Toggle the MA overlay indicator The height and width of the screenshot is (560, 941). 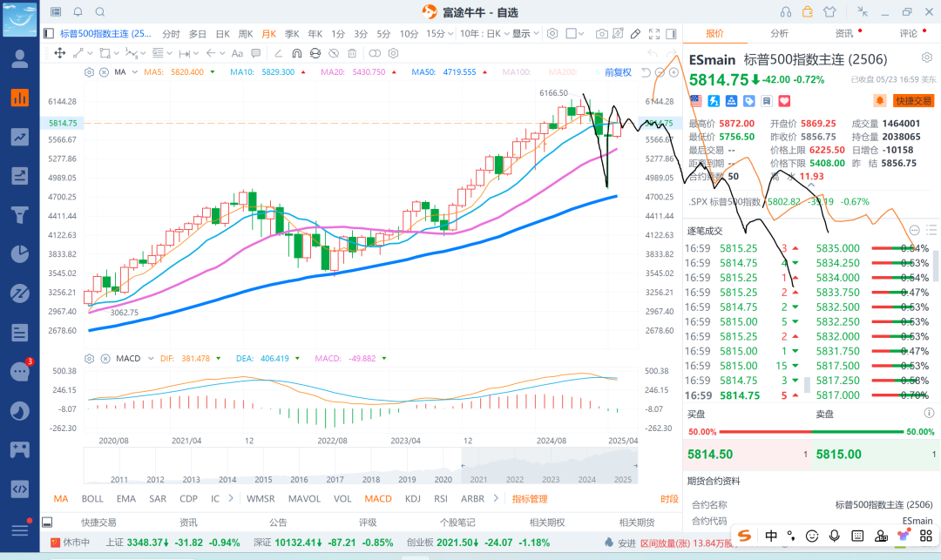(61, 499)
